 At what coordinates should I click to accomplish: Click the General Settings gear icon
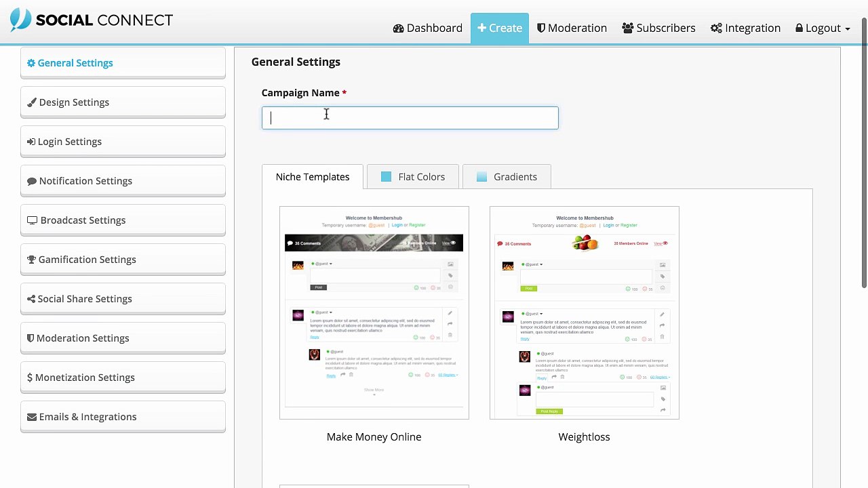[31, 63]
